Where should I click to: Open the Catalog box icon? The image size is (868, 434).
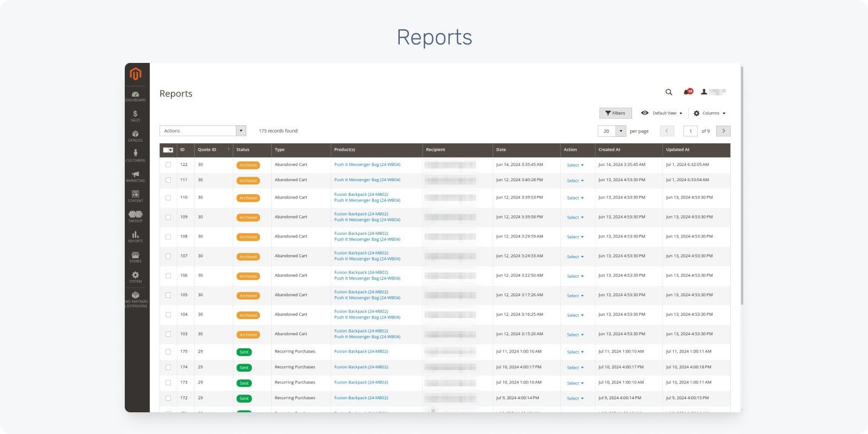click(x=135, y=136)
